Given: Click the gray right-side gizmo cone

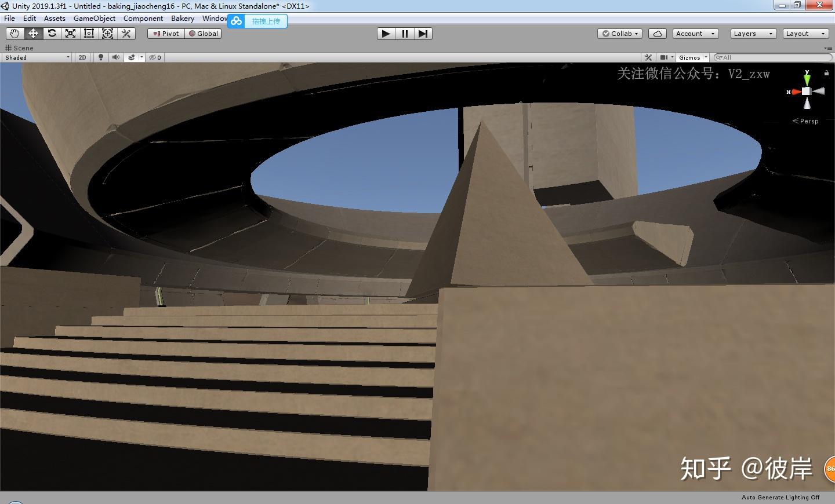Looking at the screenshot, I should tap(818, 91).
